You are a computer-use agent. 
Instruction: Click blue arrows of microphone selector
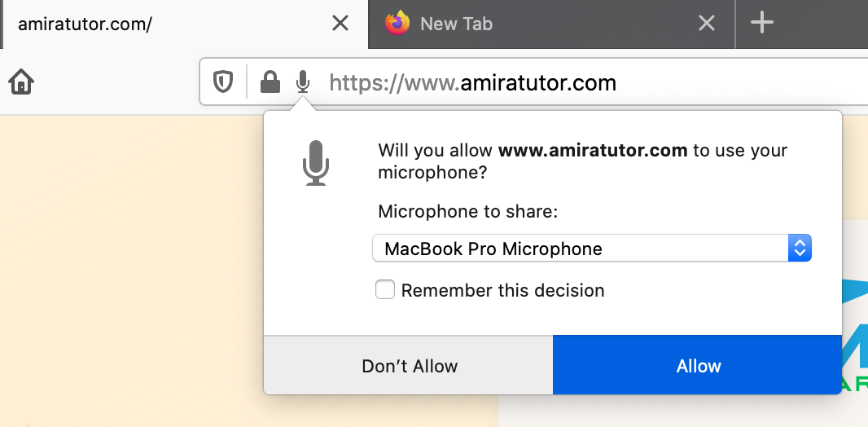800,248
